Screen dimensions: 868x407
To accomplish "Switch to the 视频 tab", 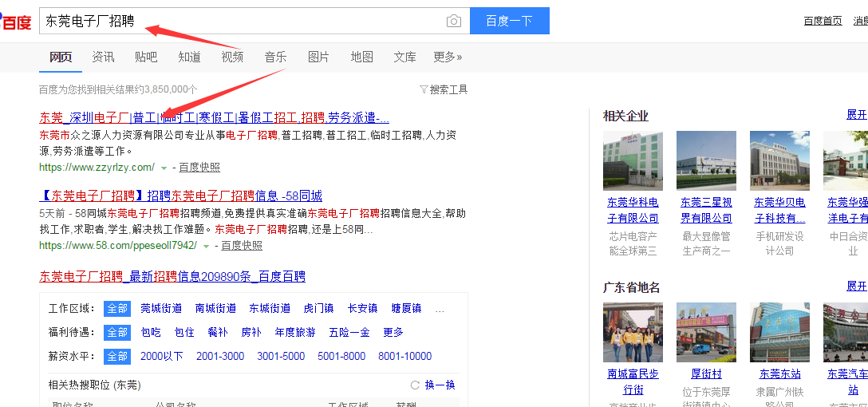I will [x=232, y=57].
